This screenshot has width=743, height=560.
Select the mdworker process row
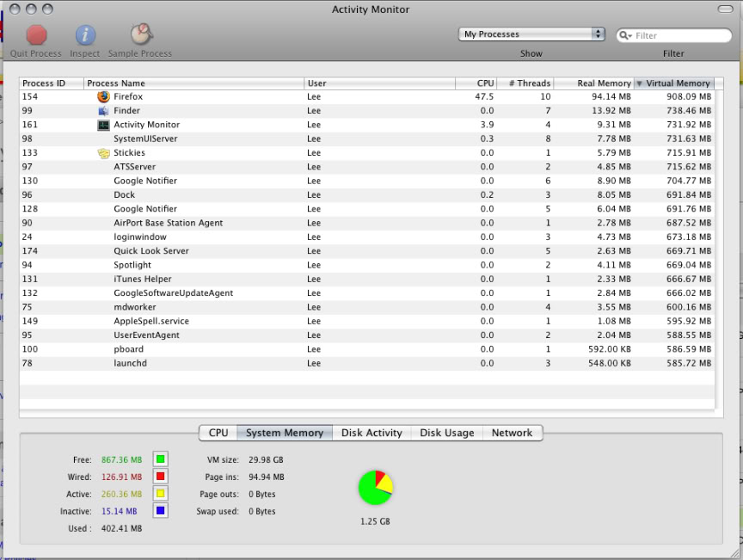pyautogui.click(x=366, y=307)
